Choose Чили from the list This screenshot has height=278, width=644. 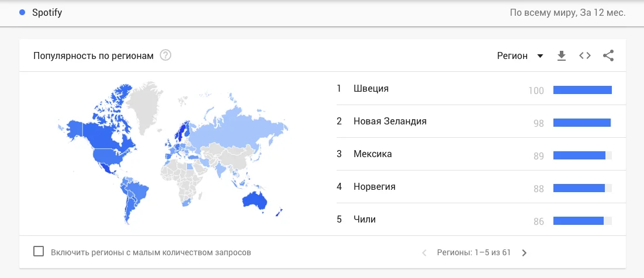point(364,220)
